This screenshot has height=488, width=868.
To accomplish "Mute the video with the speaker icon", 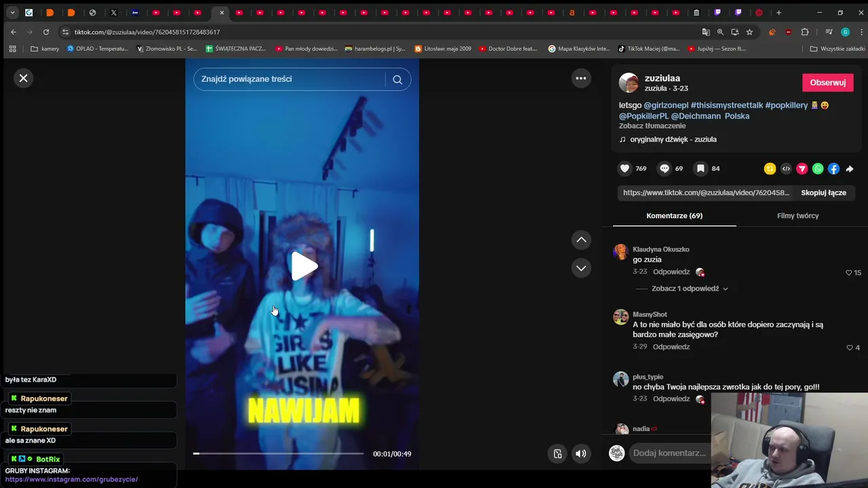I will coord(581,454).
